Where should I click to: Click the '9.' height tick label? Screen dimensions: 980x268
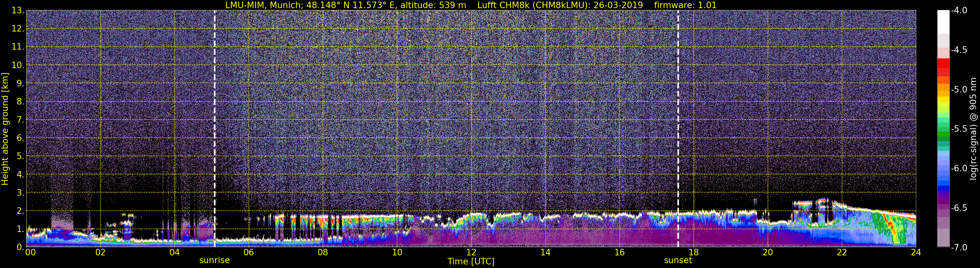[x=20, y=83]
